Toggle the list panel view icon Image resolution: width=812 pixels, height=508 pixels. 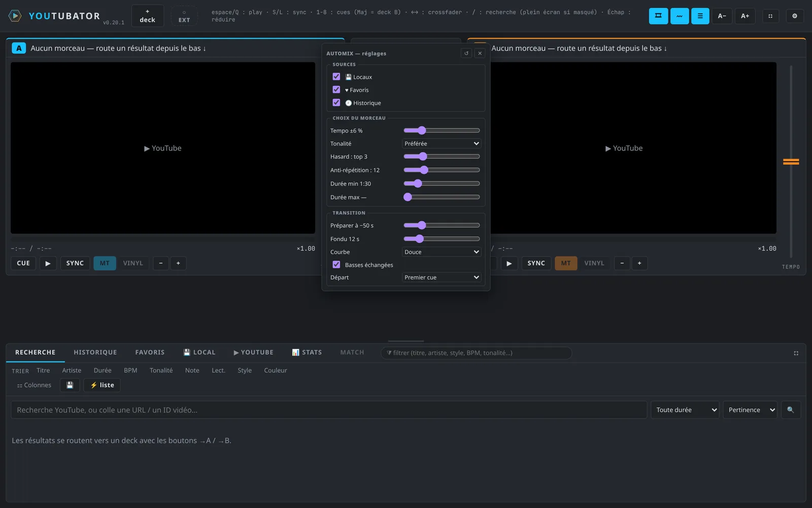tap(700, 16)
